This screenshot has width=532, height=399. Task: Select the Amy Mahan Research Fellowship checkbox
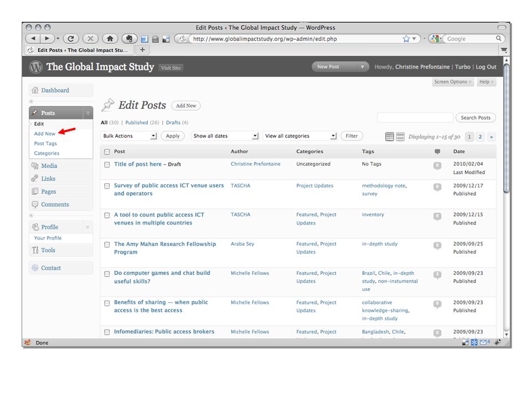107,244
